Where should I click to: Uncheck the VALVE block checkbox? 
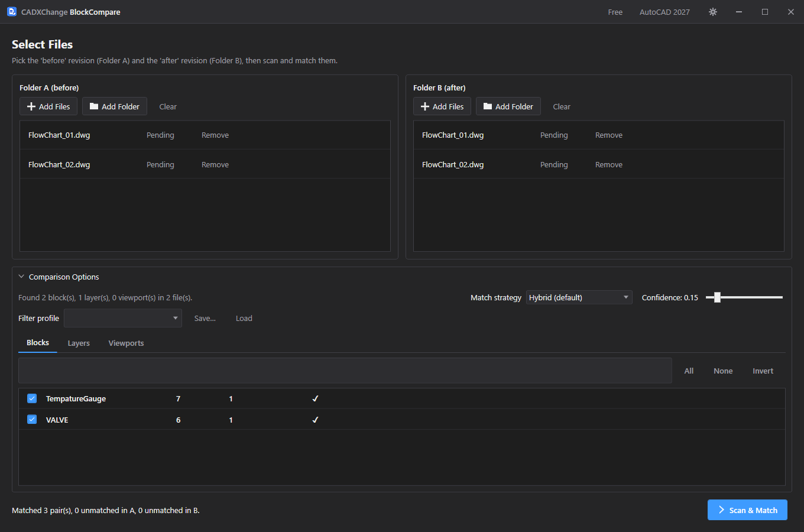pyautogui.click(x=32, y=420)
